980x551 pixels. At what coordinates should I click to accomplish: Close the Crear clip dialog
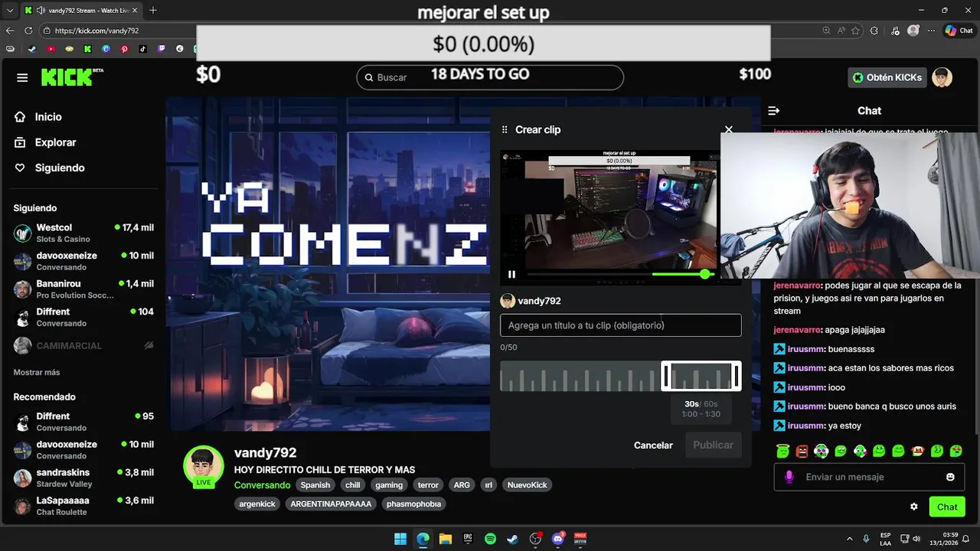[x=729, y=130]
